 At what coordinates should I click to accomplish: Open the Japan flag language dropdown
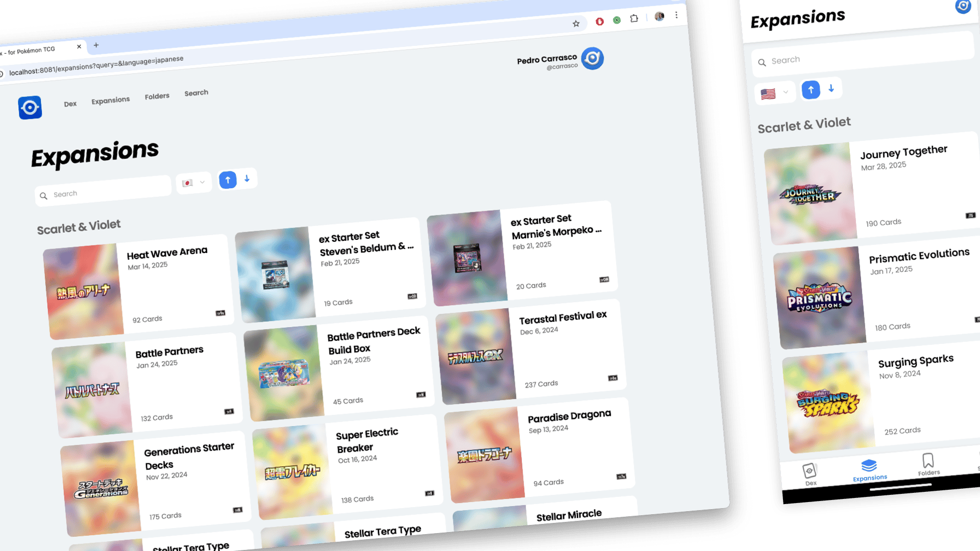[193, 183]
